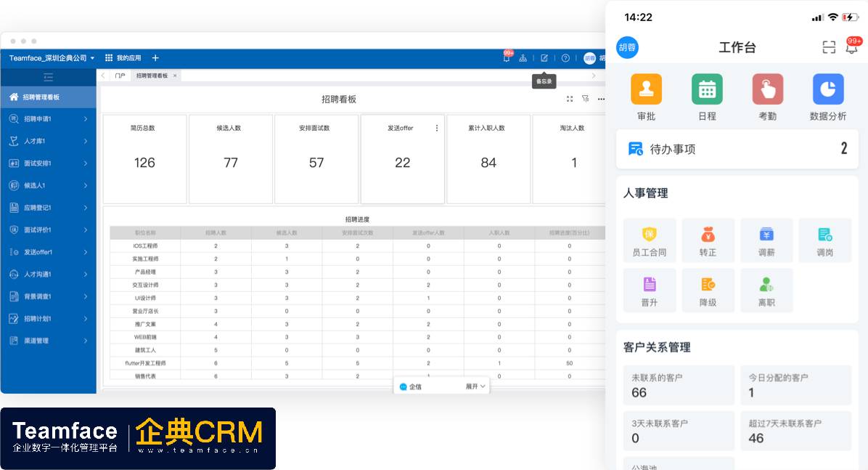Screen dimensions: 868x470
Task: Click the flutter开发工程师 row name
Action: pyautogui.click(x=145, y=363)
